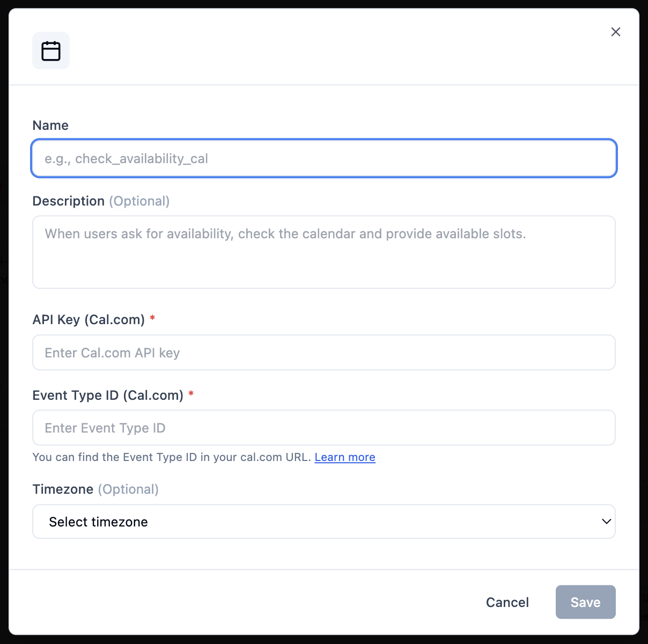
Task: Click the Event Type ID (Cal.com) label
Action: [107, 395]
